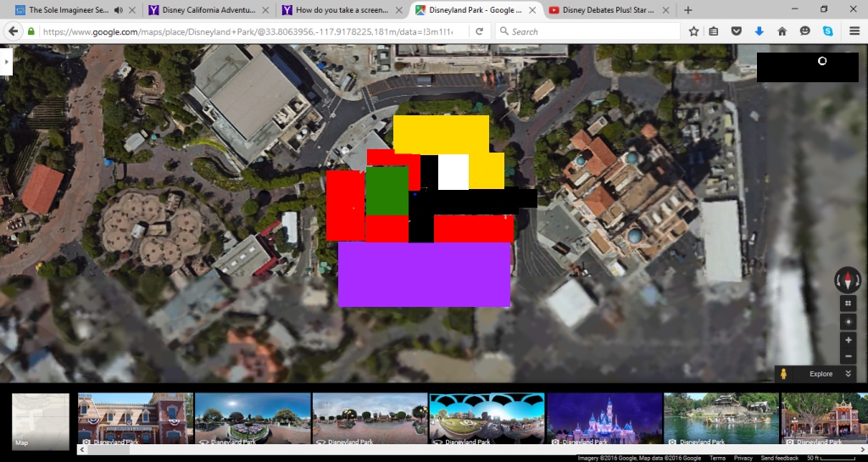This screenshot has height=462, width=868.
Task: Open the fisheye panorama thumbnail with blue sky
Action: [487, 418]
